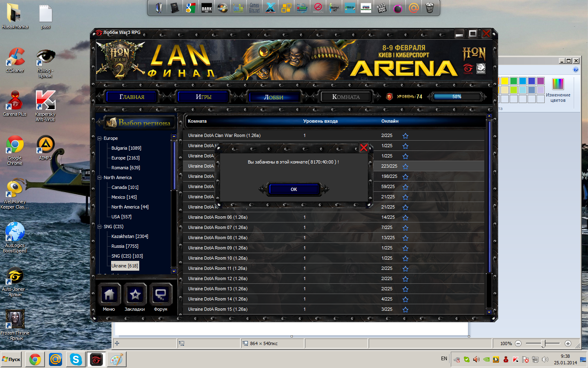Switch to the Игры tab
588x368 pixels.
pyautogui.click(x=203, y=97)
